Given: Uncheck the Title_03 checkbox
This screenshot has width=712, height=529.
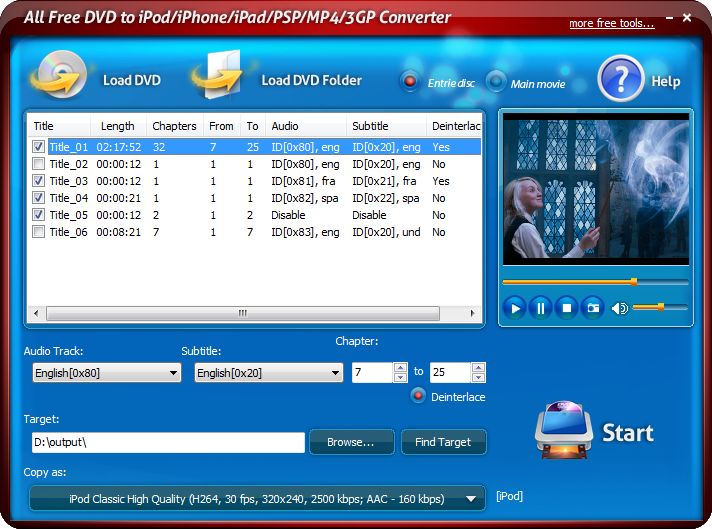Looking at the screenshot, I should pyautogui.click(x=39, y=181).
